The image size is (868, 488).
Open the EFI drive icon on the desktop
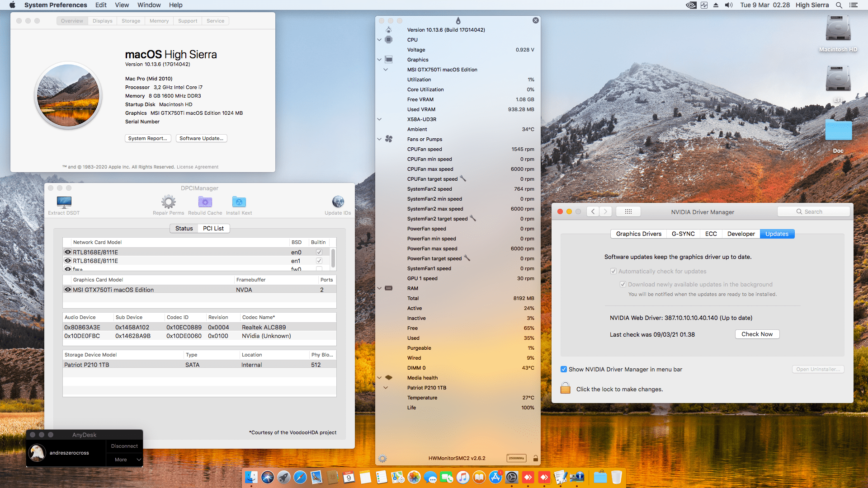coord(838,79)
